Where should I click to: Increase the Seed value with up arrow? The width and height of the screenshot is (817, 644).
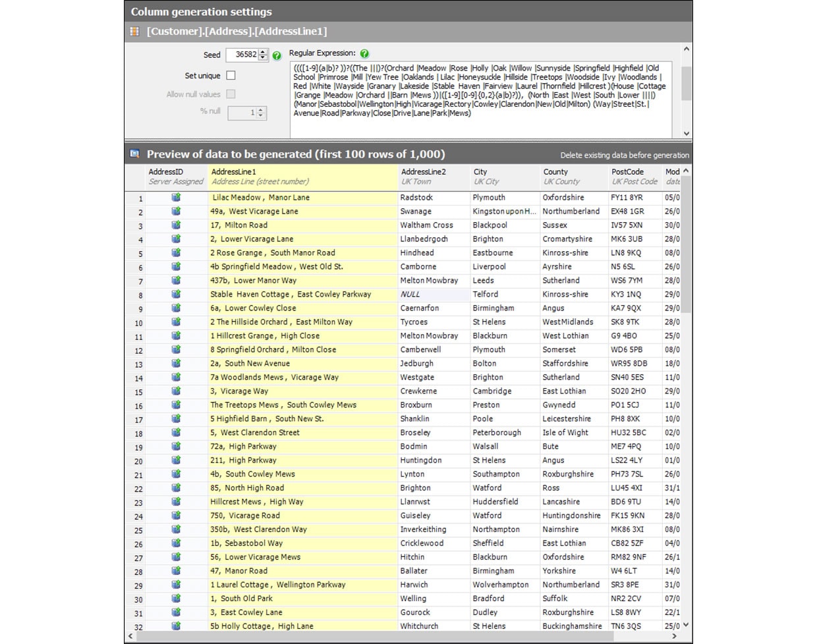(x=264, y=52)
